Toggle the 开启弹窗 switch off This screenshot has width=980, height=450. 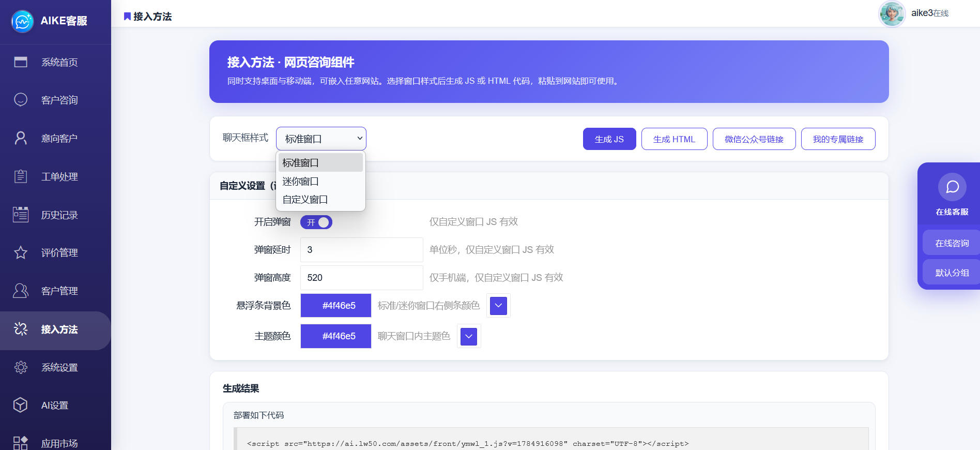tap(316, 222)
